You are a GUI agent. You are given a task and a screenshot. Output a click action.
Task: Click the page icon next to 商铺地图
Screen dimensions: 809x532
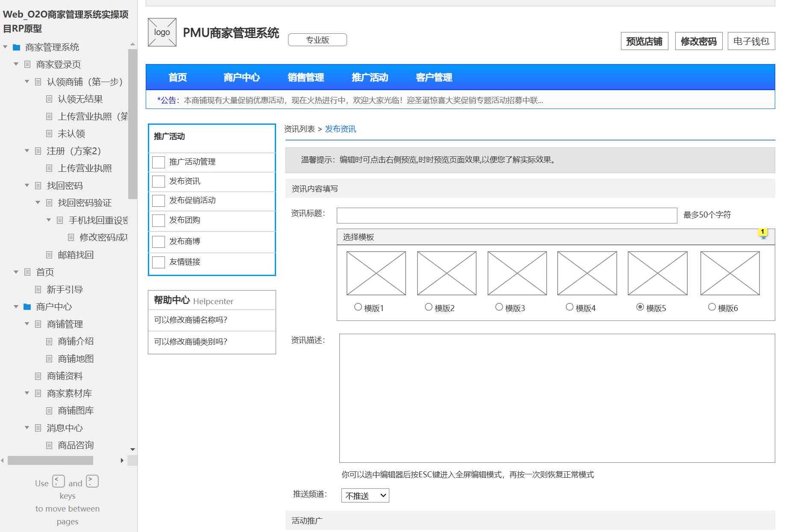pos(49,359)
